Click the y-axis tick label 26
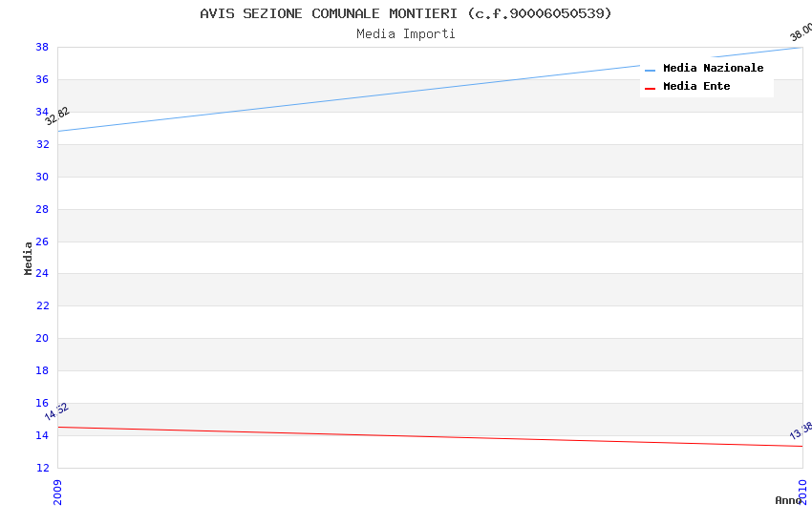This screenshot has width=812, height=525. click(x=42, y=241)
